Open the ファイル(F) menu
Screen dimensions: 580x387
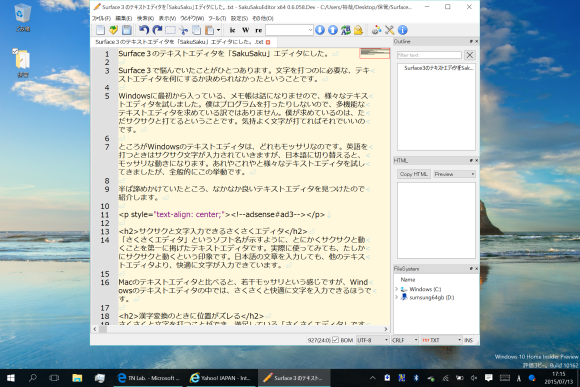(x=101, y=18)
